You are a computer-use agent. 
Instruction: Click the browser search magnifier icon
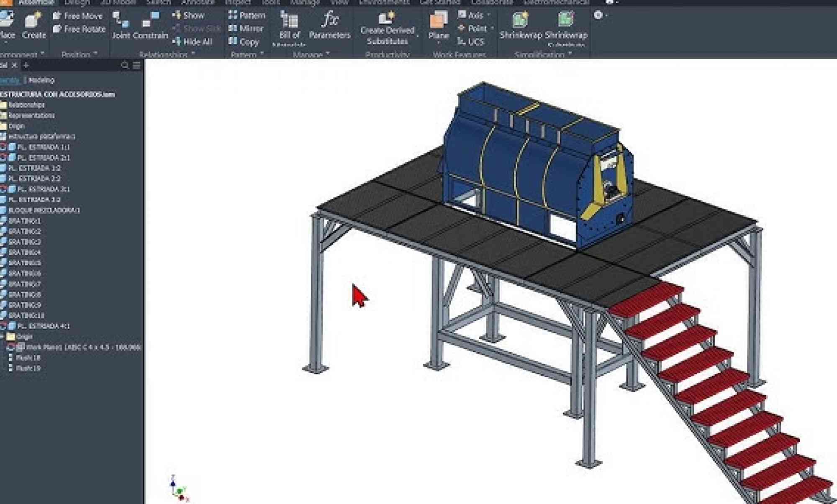point(125,65)
